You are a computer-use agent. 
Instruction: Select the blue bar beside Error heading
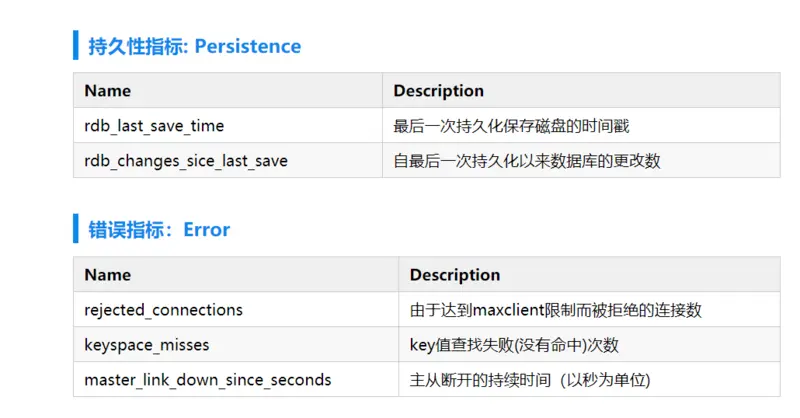pyautogui.click(x=76, y=228)
